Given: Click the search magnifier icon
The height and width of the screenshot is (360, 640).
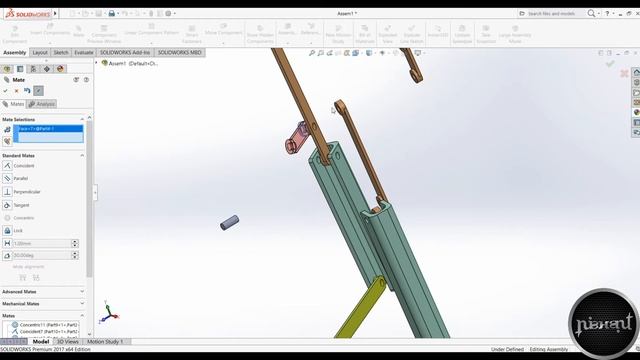Looking at the screenshot, I should [x=591, y=13].
